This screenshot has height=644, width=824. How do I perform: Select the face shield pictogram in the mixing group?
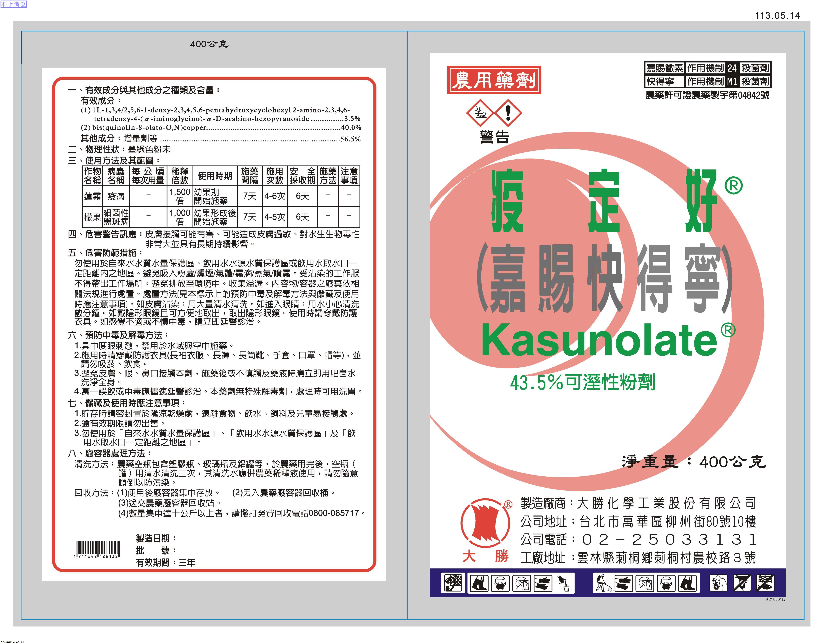(522, 583)
